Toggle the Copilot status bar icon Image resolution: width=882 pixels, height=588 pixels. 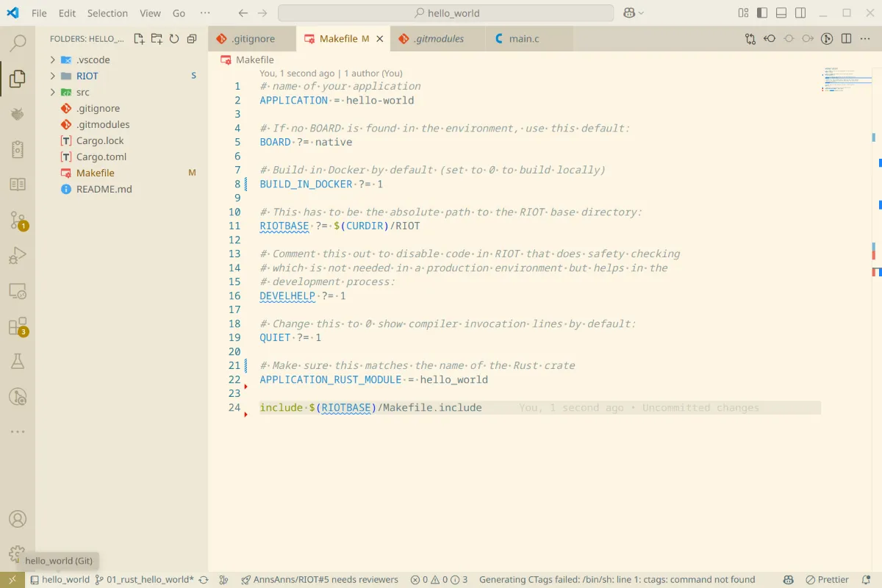pos(789,579)
